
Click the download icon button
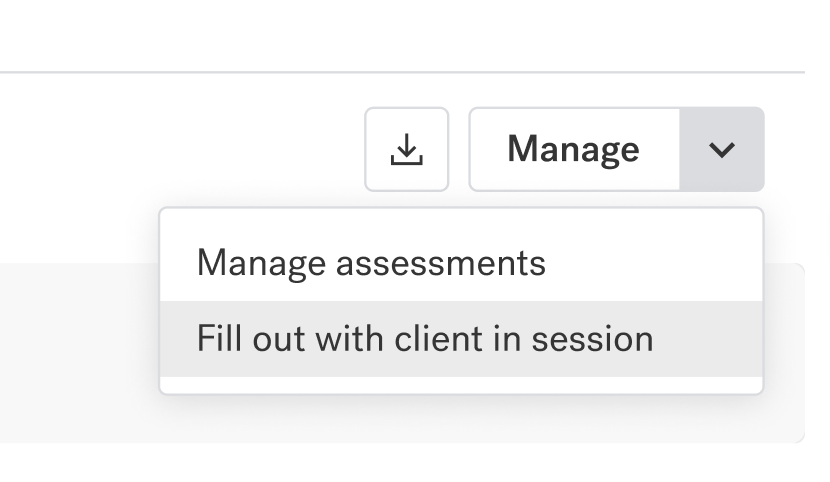(x=407, y=149)
